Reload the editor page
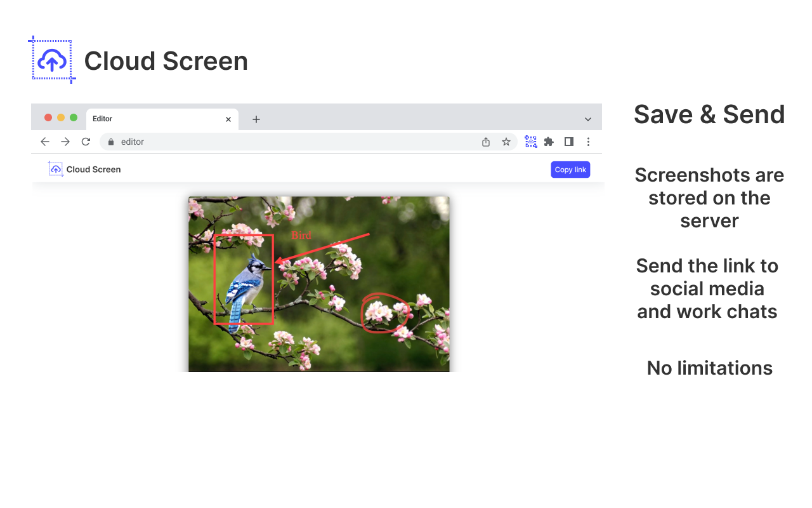The height and width of the screenshot is (508, 812). point(86,142)
